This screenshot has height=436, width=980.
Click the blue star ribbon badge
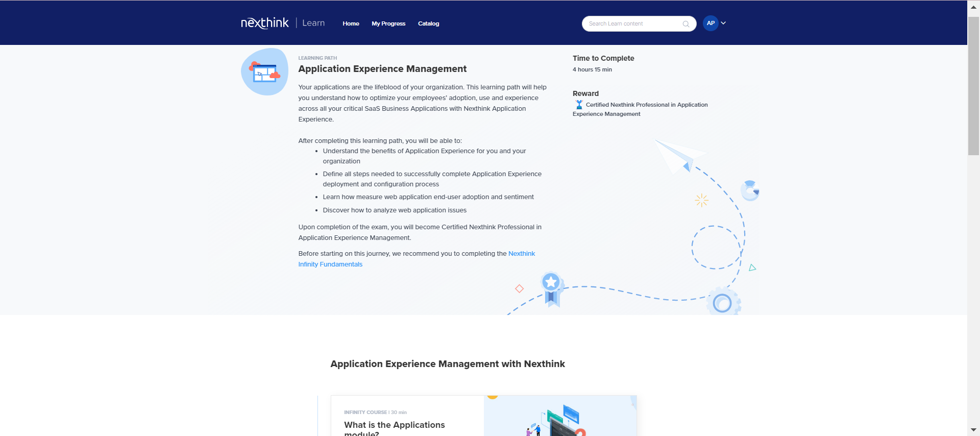551,287
